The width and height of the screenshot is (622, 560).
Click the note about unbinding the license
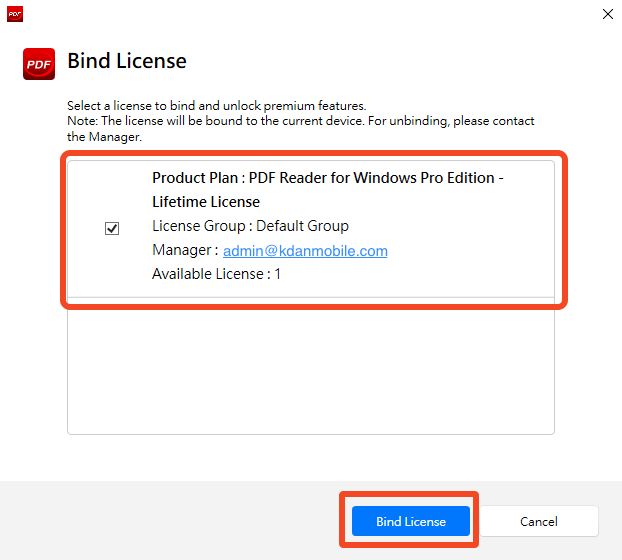pos(301,128)
